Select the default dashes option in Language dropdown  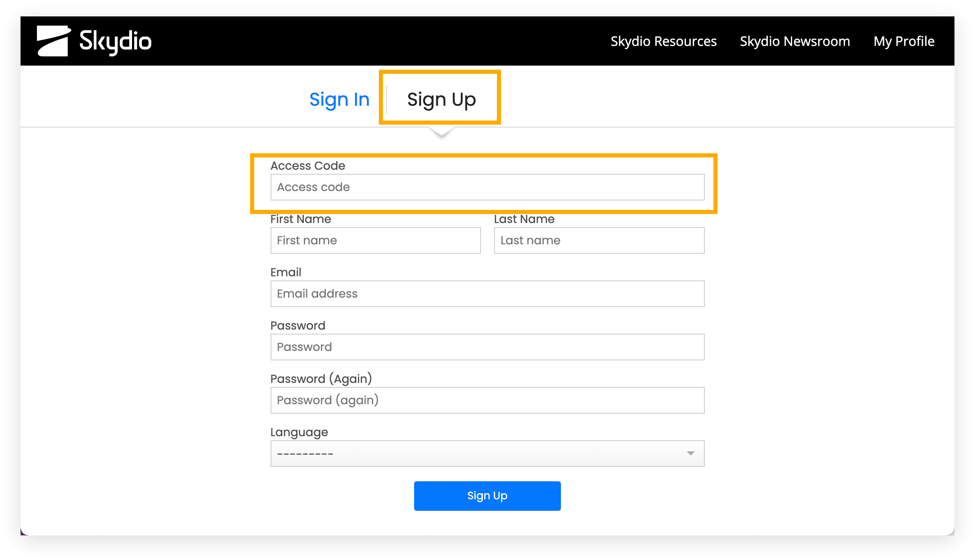click(305, 453)
